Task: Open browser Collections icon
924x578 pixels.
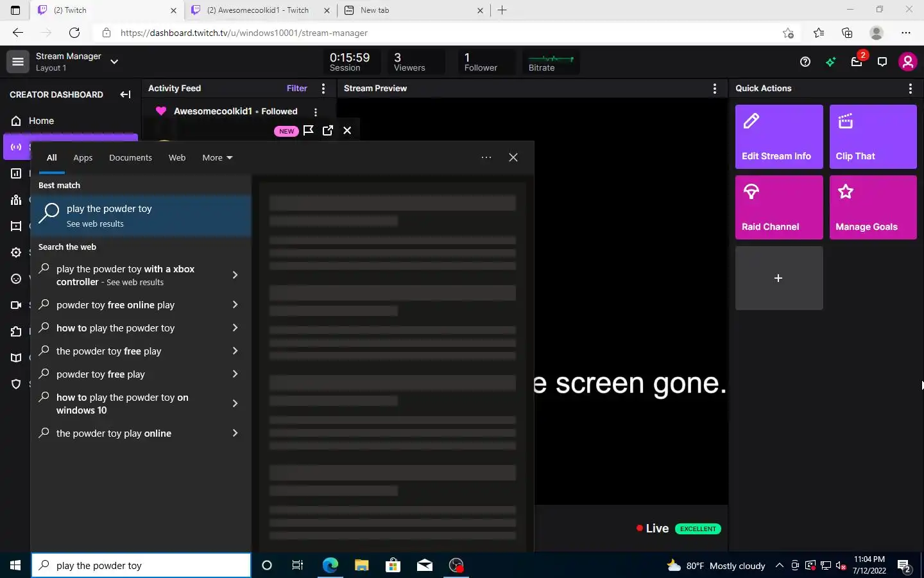Action: pos(847,33)
